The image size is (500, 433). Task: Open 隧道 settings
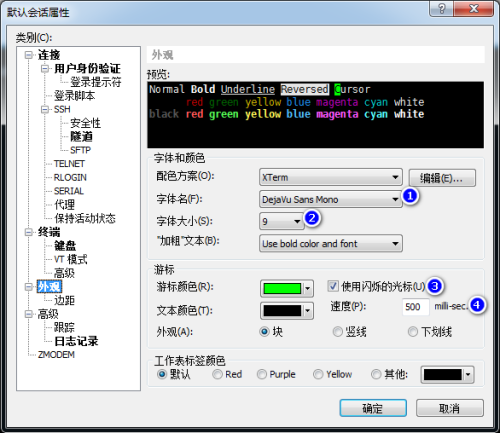(81, 137)
